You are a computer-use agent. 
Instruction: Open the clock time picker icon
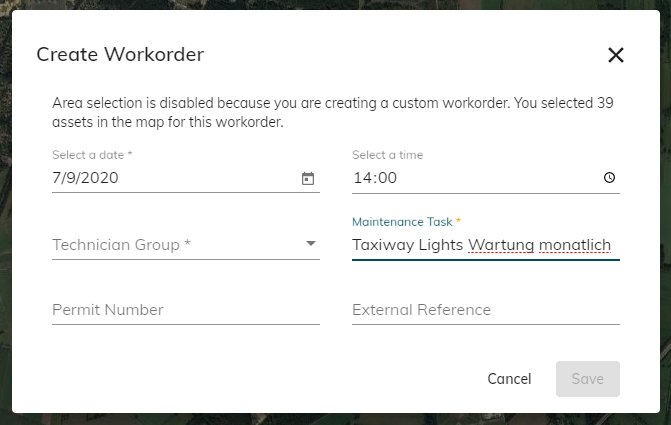point(609,178)
